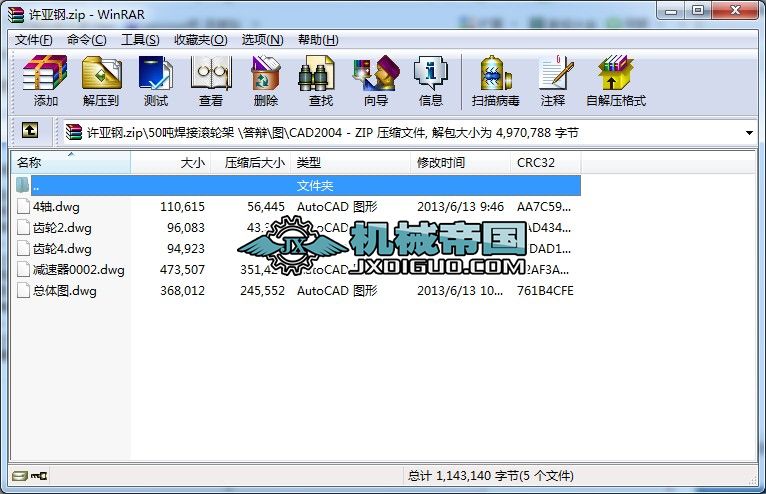Open the 选项(N) menu

click(262, 40)
